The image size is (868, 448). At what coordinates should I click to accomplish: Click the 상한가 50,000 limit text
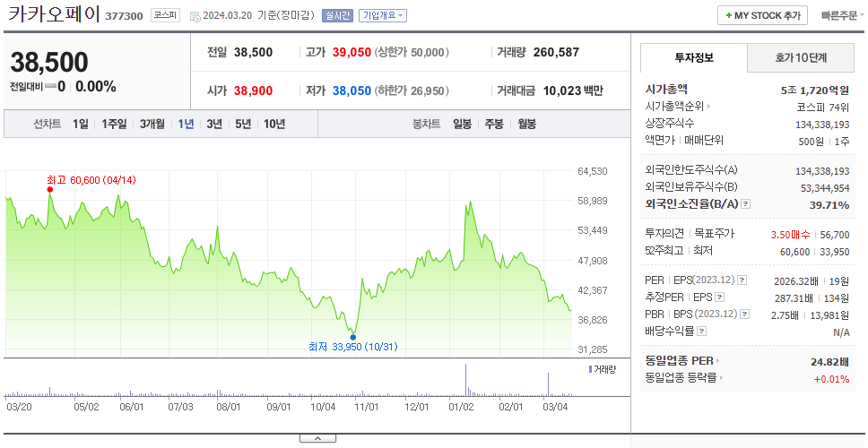click(x=412, y=53)
